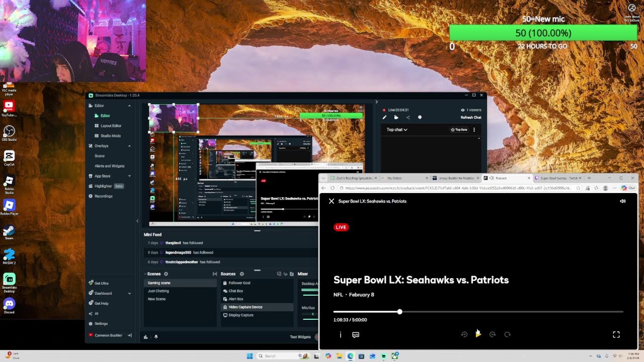This screenshot has width=644, height=362.
Task: Open the AI item in Streamlabs sidebar
Action: tap(93, 314)
